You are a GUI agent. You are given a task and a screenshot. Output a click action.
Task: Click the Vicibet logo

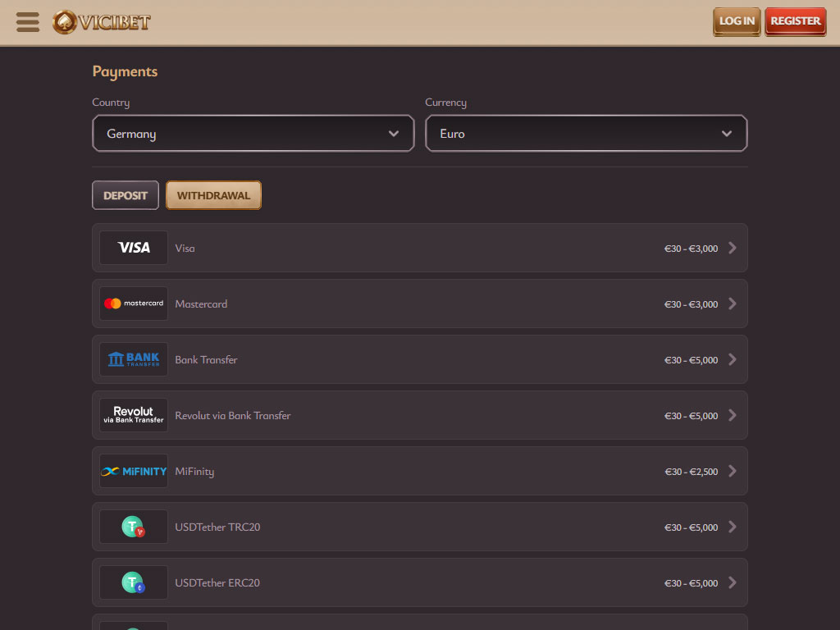point(102,22)
